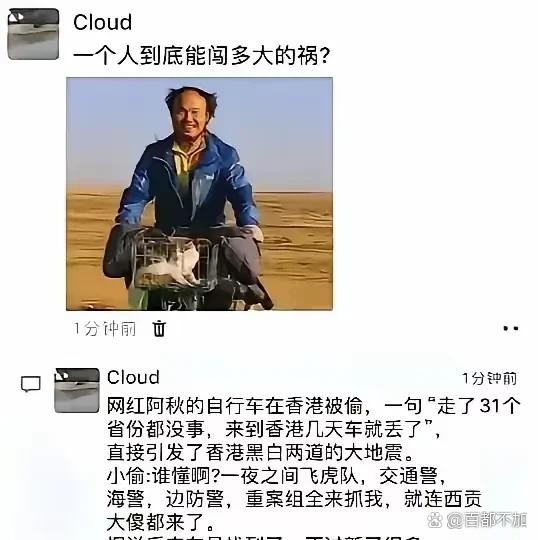Tap the comment bubble icon
The width and height of the screenshot is (538, 540).
(x=31, y=384)
